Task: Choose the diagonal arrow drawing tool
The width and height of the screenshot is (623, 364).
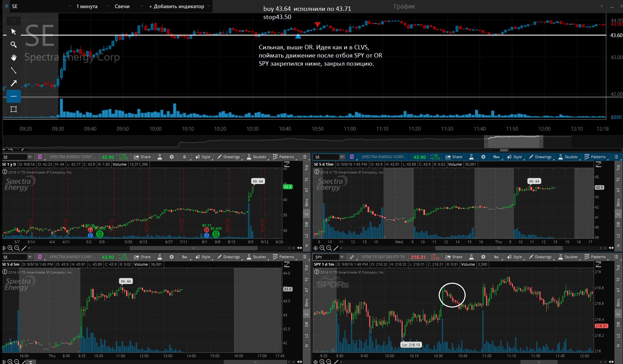Action: pyautogui.click(x=14, y=83)
